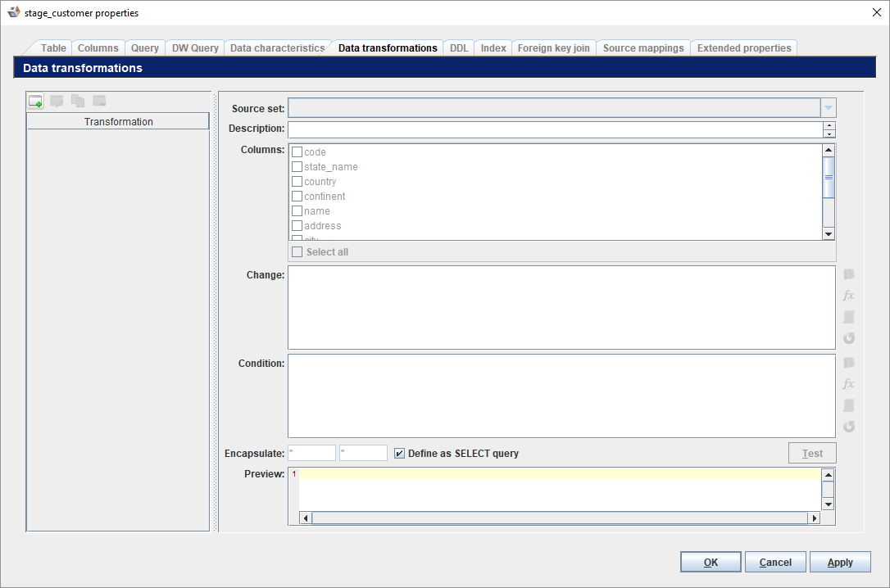Screen dimensions: 890x588
Task: Click the OK button
Action: point(711,562)
